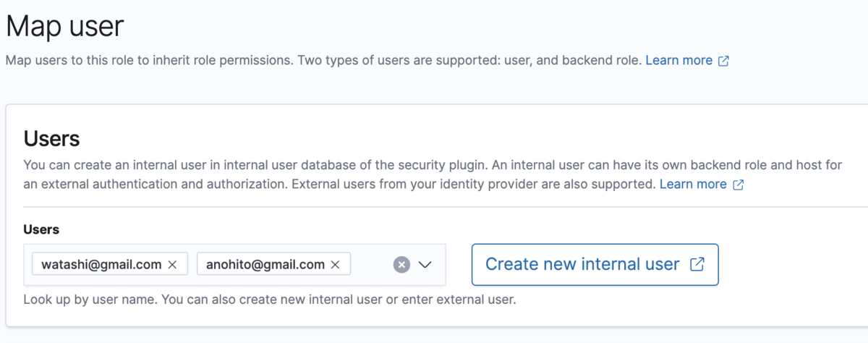Open Learn more link under Map user
Viewport: 868px width, 343px height.
coord(678,61)
